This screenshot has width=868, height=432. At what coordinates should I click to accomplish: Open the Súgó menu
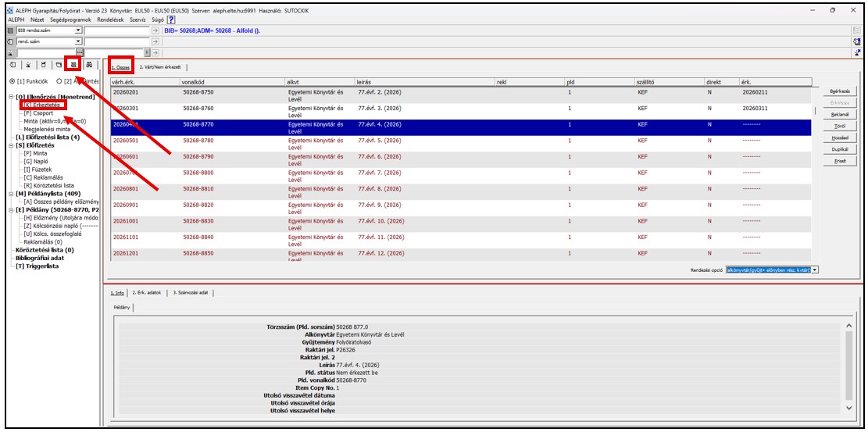click(x=157, y=20)
